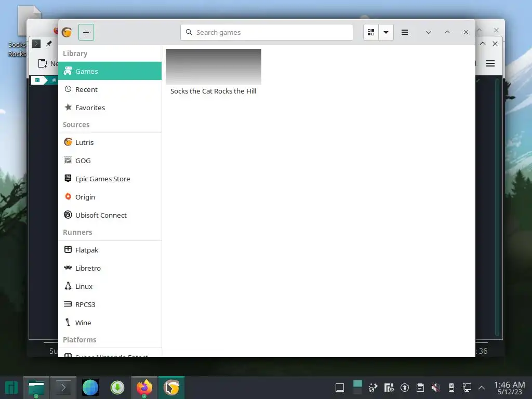Switch to grid view in Lutris
This screenshot has width=532, height=399.
click(371, 32)
